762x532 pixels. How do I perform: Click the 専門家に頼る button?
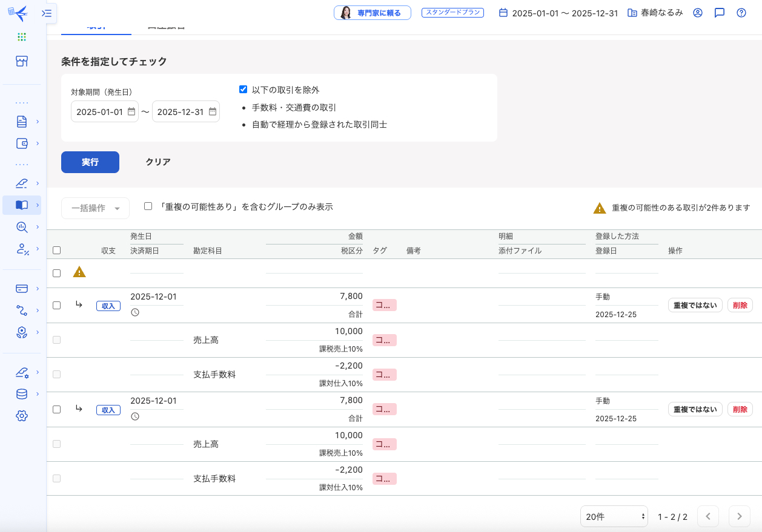(x=373, y=13)
